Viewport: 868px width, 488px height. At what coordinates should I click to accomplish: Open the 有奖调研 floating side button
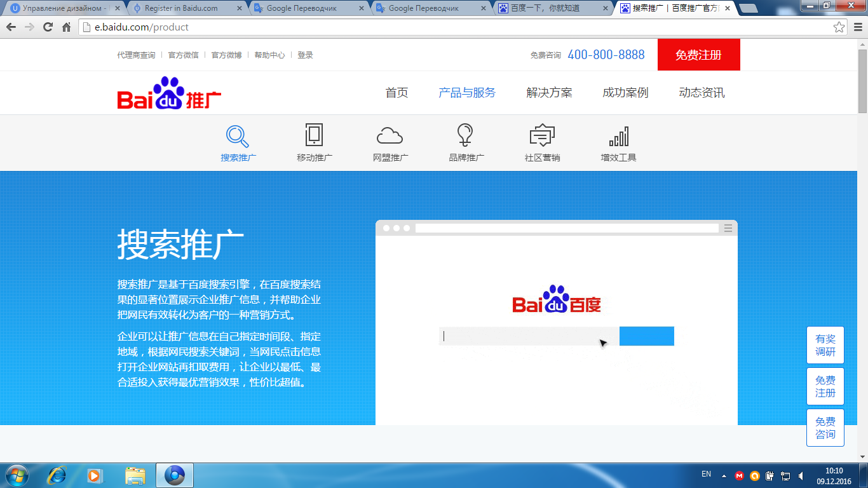[825, 345]
